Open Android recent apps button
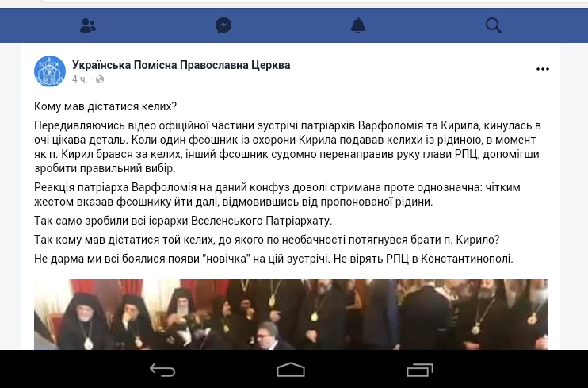The image size is (588, 388). click(x=420, y=370)
